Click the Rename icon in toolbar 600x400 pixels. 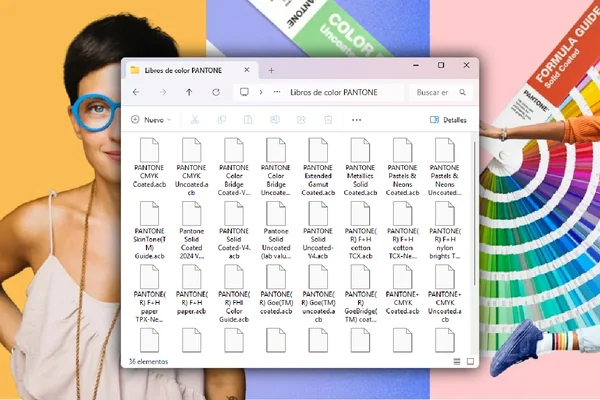point(275,120)
